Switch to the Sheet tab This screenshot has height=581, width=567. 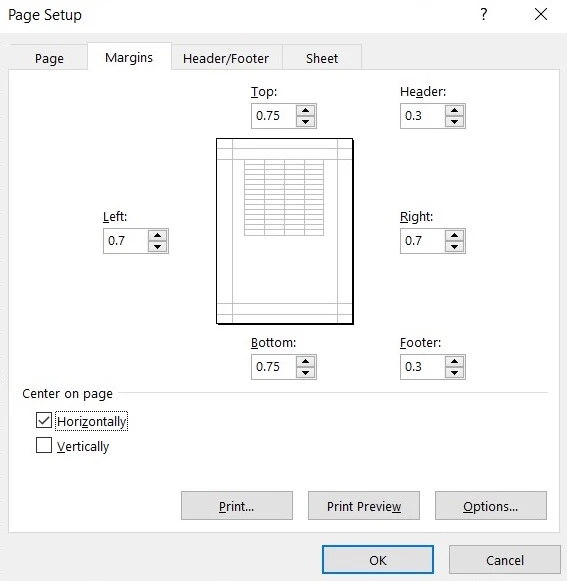point(322,58)
